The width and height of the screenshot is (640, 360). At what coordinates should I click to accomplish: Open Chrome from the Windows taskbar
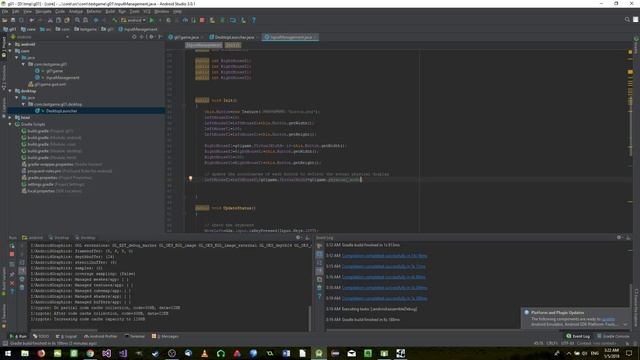(90, 353)
